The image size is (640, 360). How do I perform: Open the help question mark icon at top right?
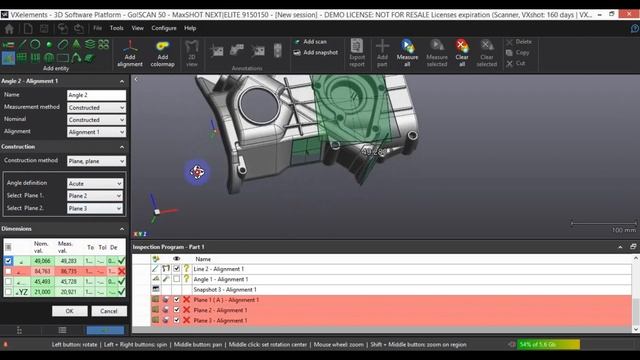coord(634,29)
